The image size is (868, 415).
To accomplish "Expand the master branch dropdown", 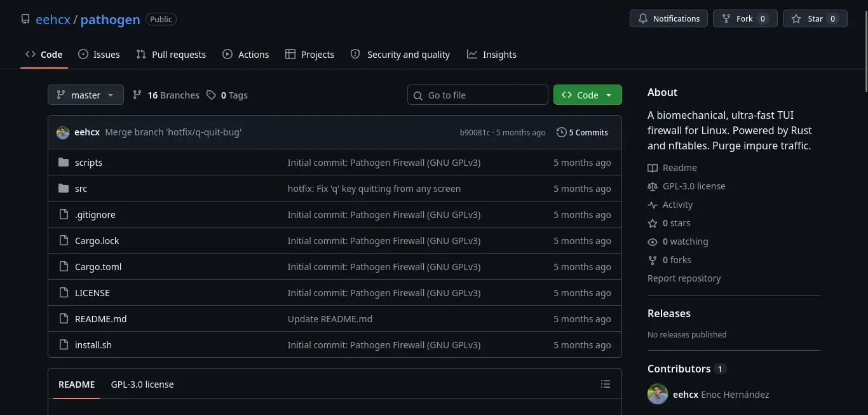I will pos(86,95).
